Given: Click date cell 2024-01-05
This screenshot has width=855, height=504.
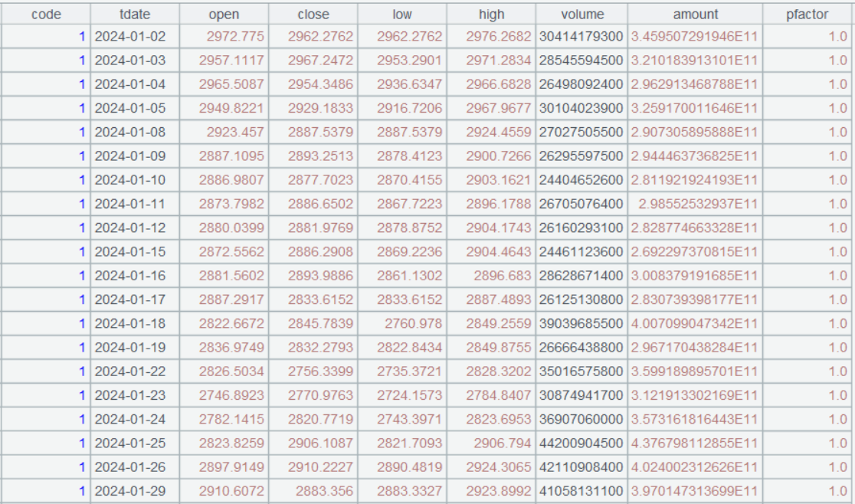Looking at the screenshot, I should click(135, 109).
